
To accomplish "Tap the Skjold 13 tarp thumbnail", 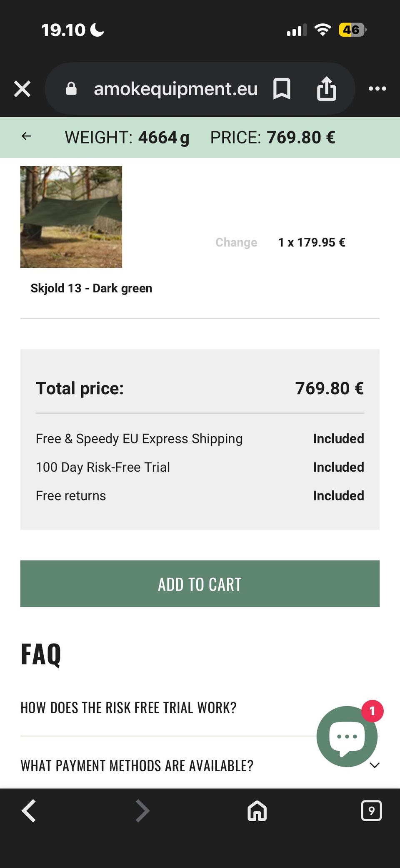I will (71, 217).
